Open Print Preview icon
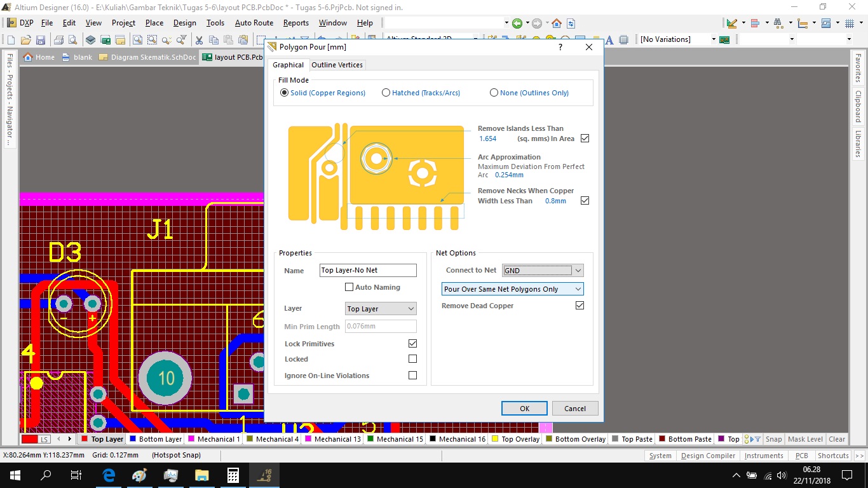 [72, 40]
